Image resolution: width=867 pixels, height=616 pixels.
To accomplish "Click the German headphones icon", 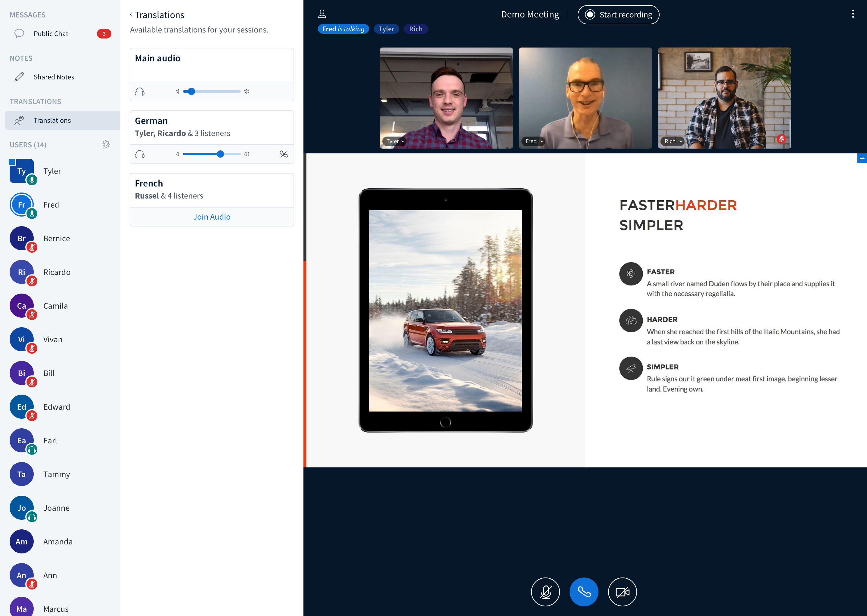I will [140, 154].
